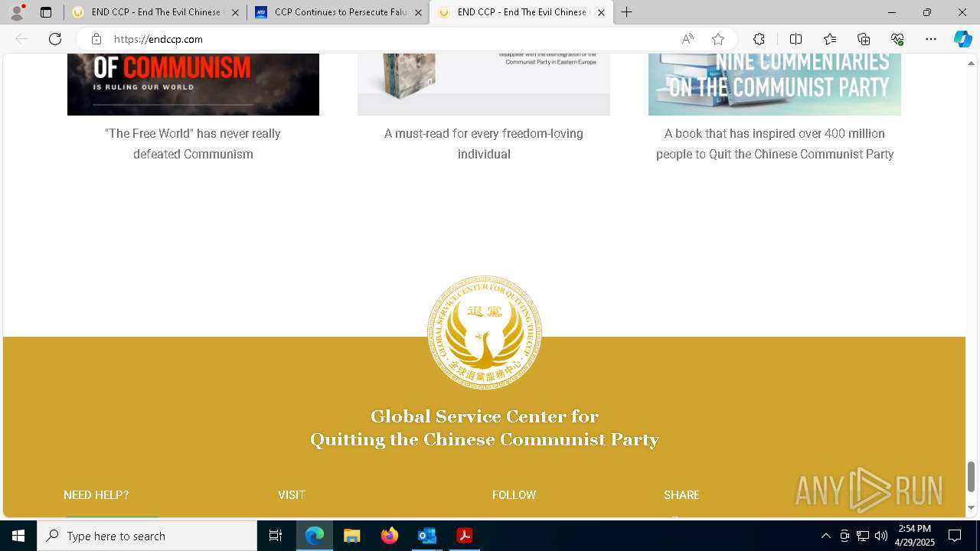
Task: Open the clock showing 2:54 PM
Action: 916,536
